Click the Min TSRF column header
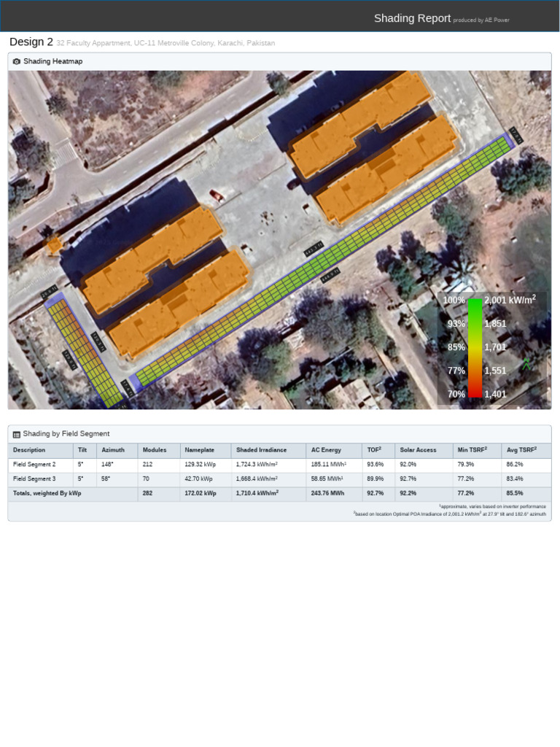The image size is (560, 747). (472, 449)
